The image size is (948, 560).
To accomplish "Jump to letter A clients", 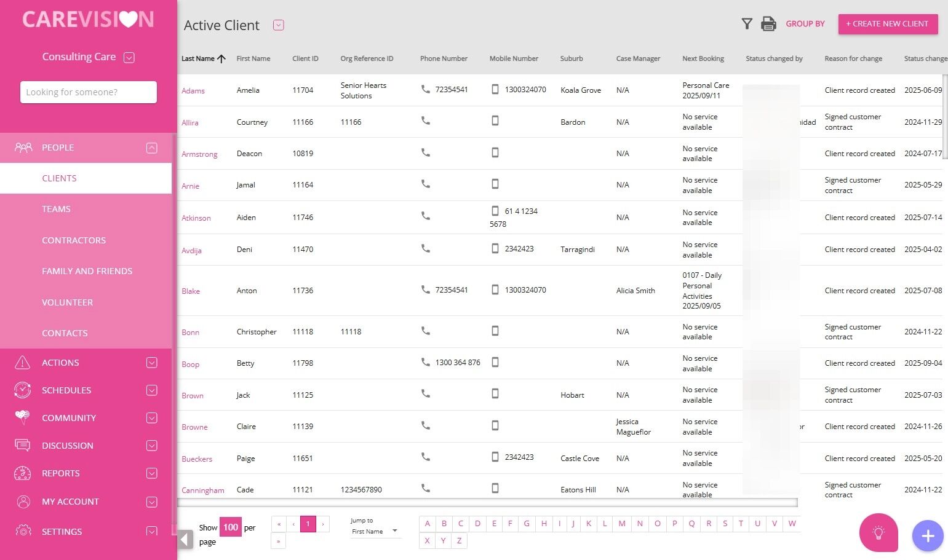I will pos(428,524).
